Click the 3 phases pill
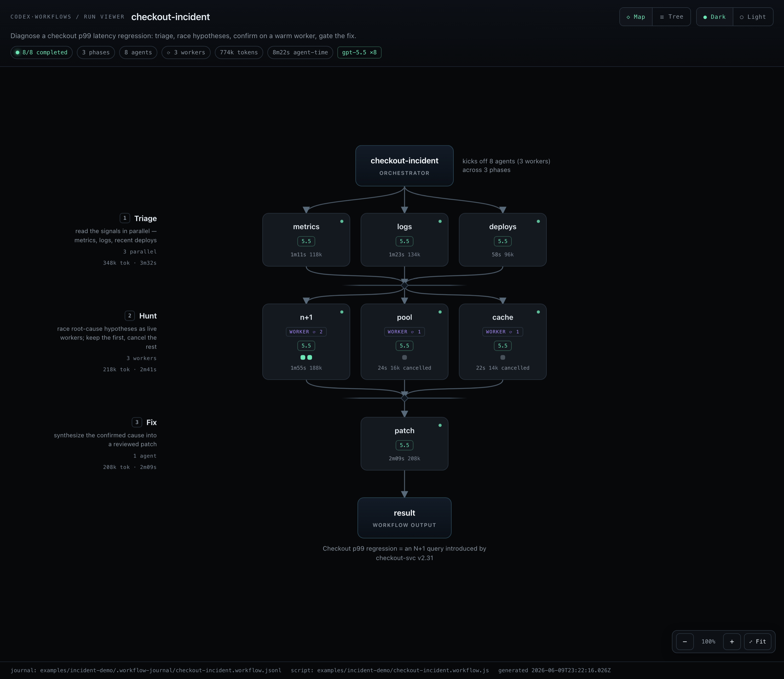 (96, 52)
